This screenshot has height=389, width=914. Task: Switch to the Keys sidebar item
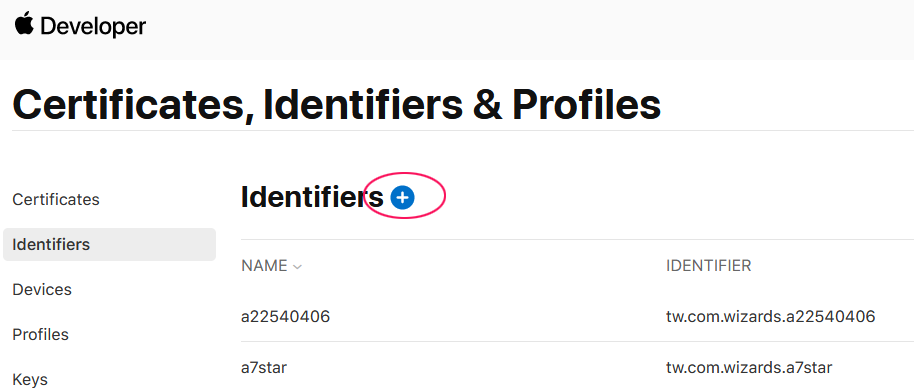[x=30, y=379]
